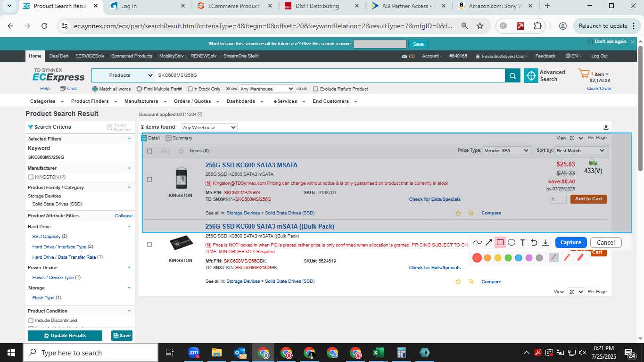Open the bottom View 20 per page dropdown
Screen dimensions: 644x362
[576, 292]
